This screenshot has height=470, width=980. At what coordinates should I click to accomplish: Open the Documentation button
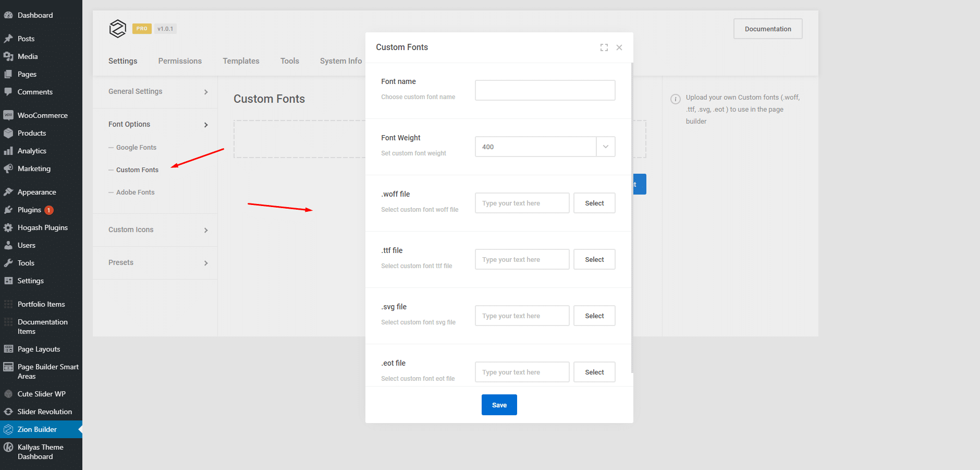[x=768, y=29]
